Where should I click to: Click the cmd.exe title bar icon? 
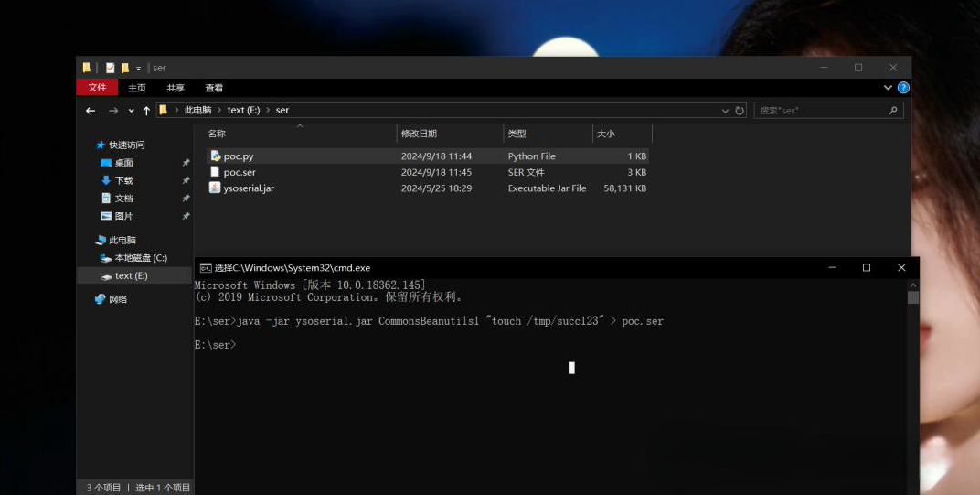[x=206, y=268]
